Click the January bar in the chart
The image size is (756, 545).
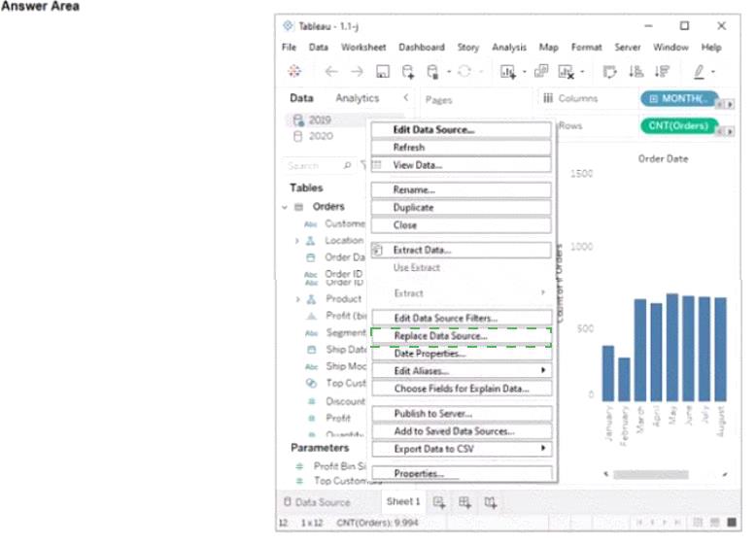tap(608, 373)
